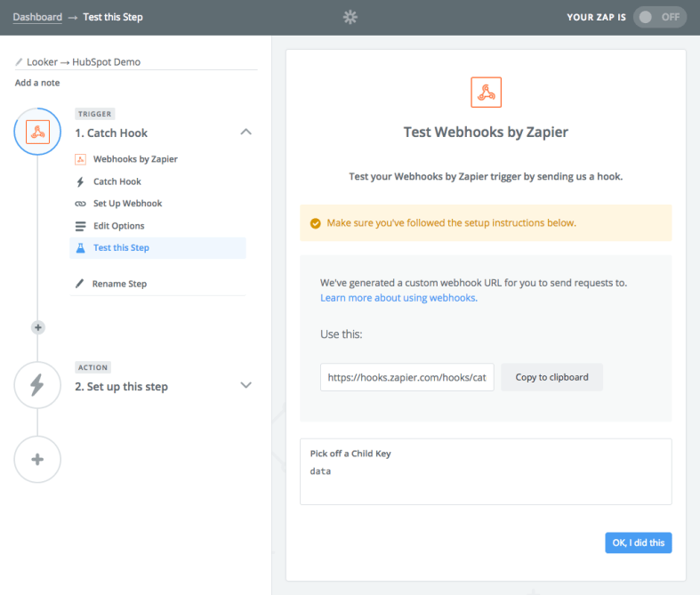This screenshot has height=595, width=700.
Task: Click small plus between trigger and action
Action: (37, 327)
